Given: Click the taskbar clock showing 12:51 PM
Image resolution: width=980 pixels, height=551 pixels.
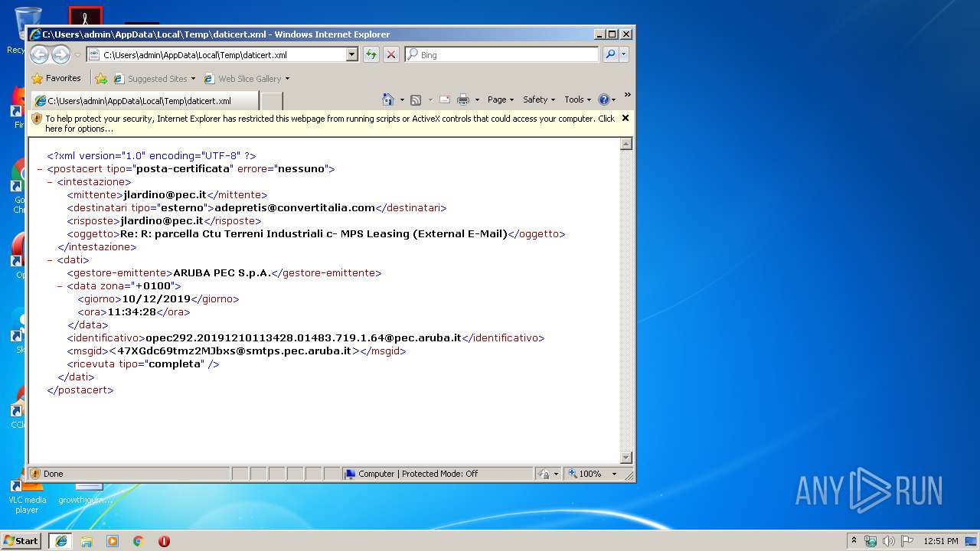Looking at the screenshot, I should [941, 541].
